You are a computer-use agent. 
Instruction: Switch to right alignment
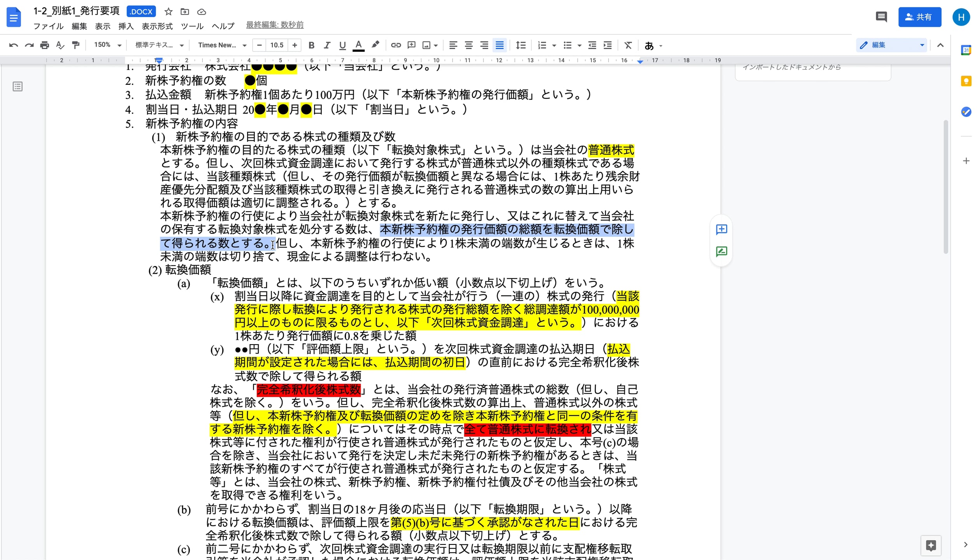484,45
